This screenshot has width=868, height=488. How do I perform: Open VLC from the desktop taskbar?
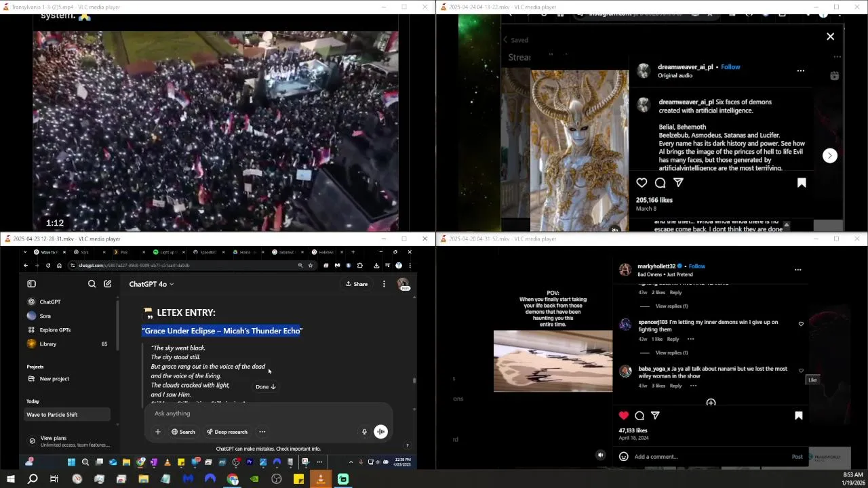[321, 479]
